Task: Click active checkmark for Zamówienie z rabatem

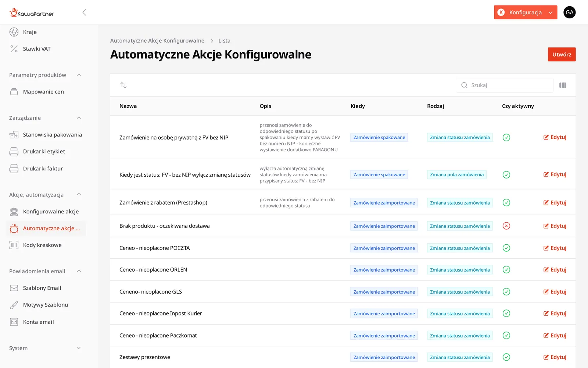Action: [506, 202]
